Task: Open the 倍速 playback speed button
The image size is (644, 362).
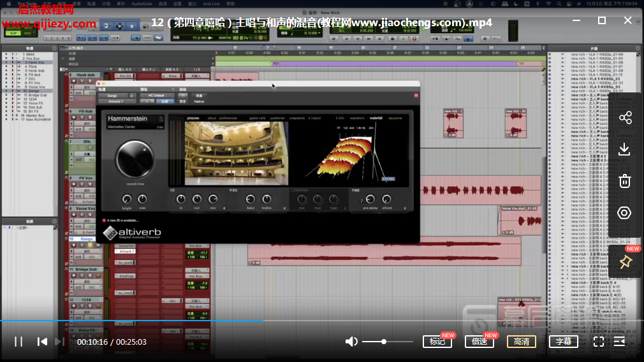Action: [x=479, y=342]
